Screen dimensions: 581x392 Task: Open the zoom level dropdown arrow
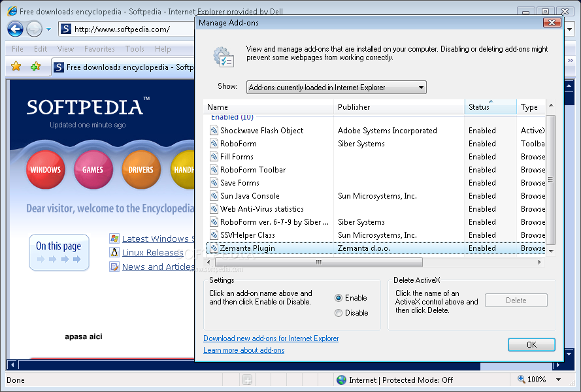[x=558, y=380]
